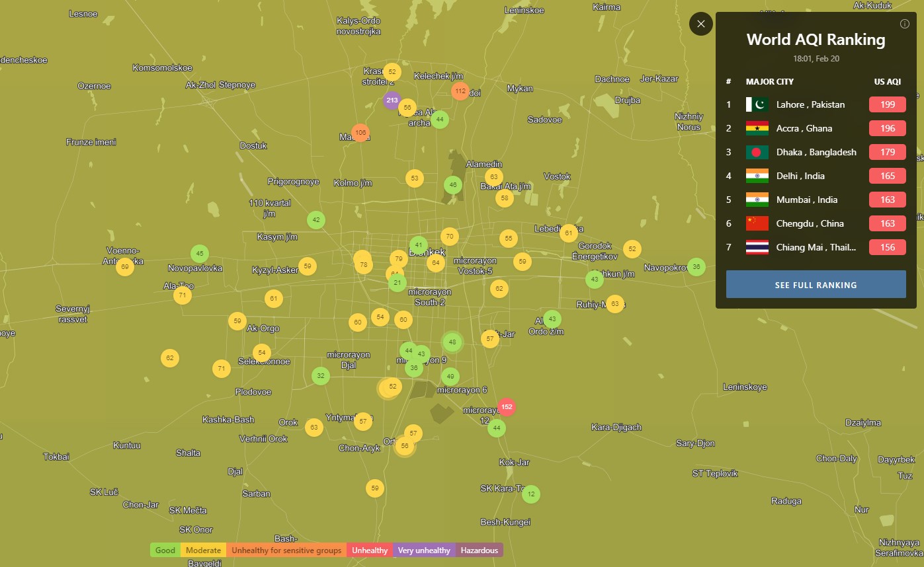Select the yellow 79 AQI station marker

tap(398, 258)
